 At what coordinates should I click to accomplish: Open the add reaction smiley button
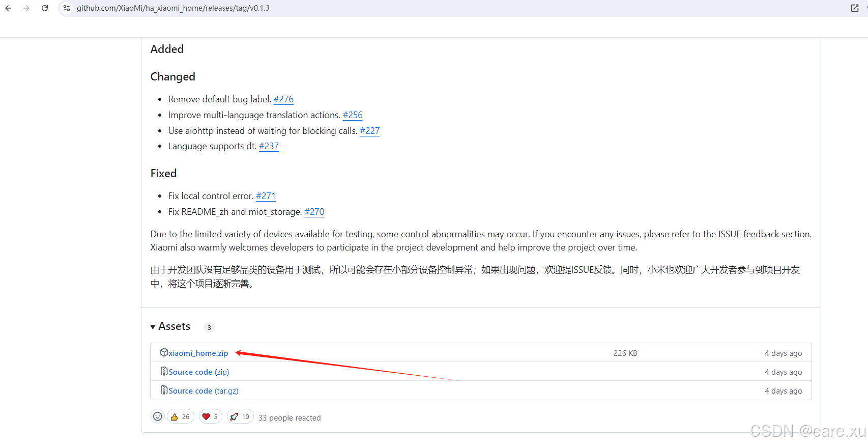(x=158, y=416)
